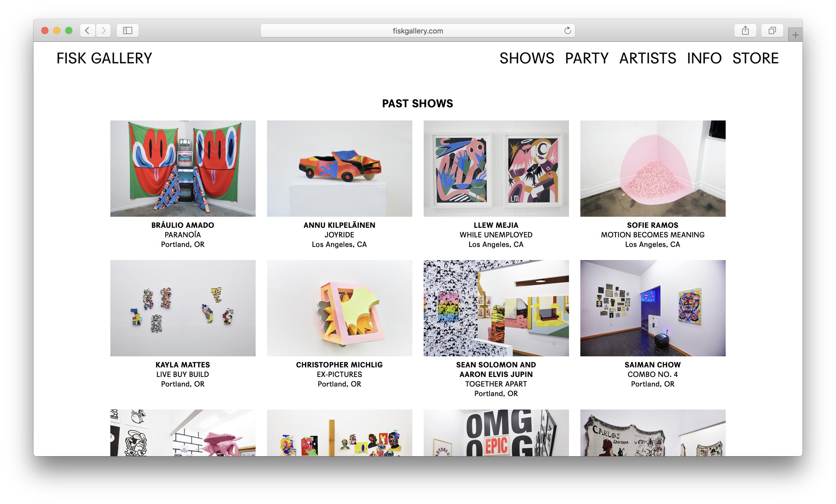Open the Sofie Ramos pink pile thumbnail
Viewport: 836px width, 504px height.
[653, 169]
